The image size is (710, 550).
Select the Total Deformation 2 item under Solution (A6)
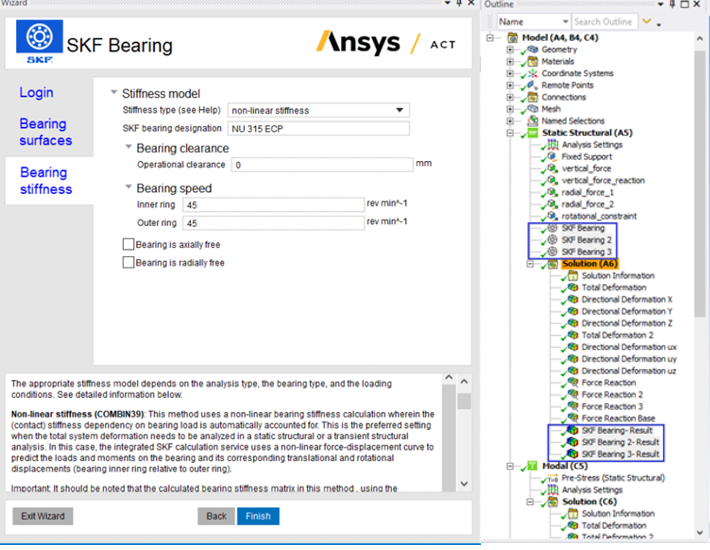click(617, 335)
